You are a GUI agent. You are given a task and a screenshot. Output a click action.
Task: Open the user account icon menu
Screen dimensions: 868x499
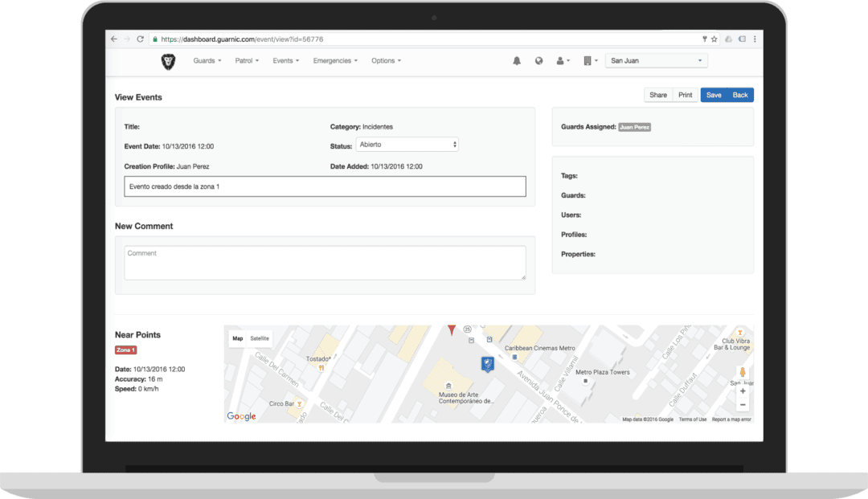pos(563,61)
